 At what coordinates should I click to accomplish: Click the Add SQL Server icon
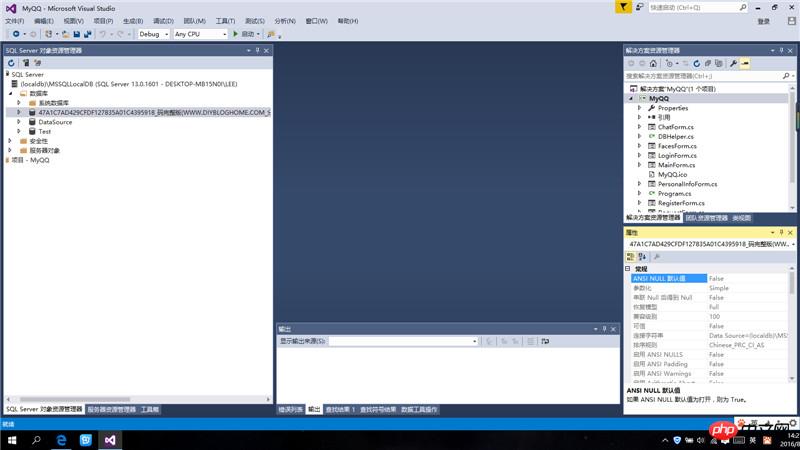[x=26, y=63]
